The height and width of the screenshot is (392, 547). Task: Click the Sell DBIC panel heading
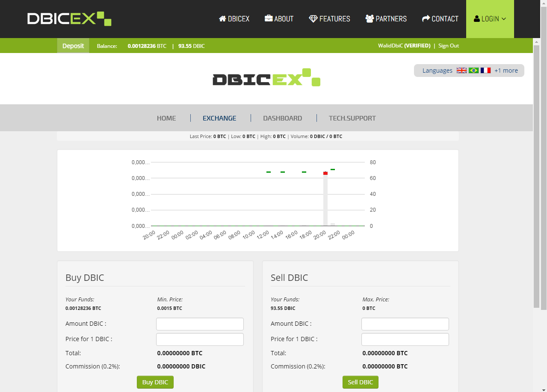point(290,277)
